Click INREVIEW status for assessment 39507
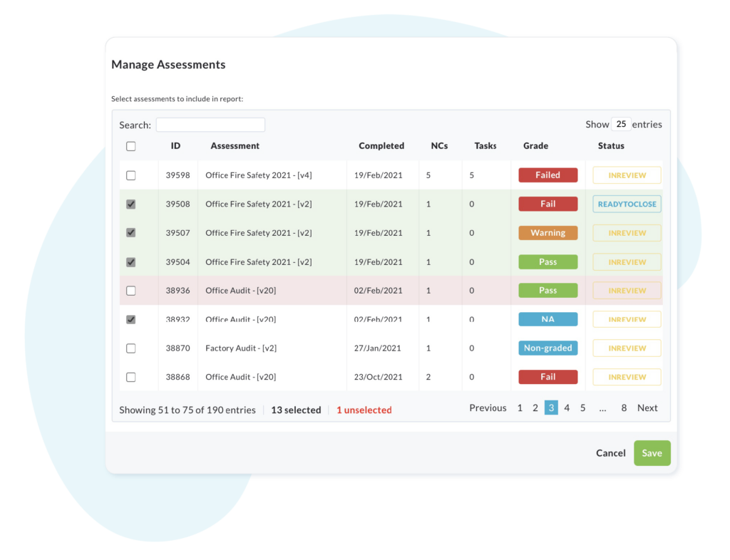Screen dimensions: 730x560 pos(627,233)
